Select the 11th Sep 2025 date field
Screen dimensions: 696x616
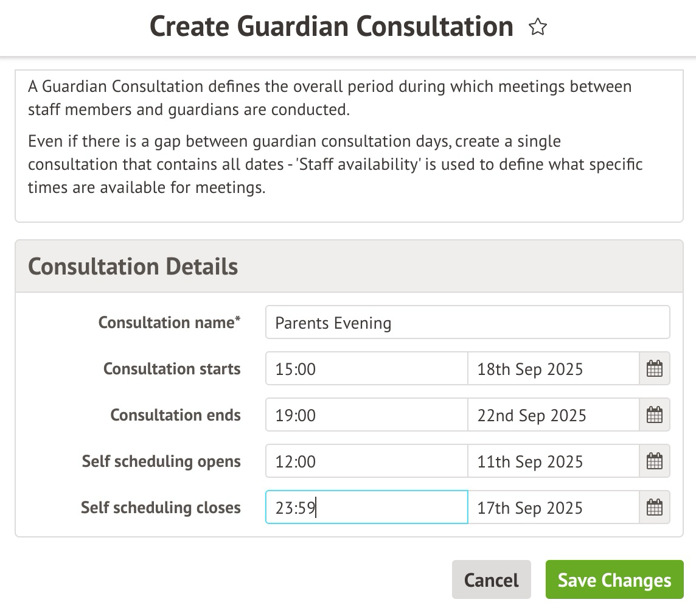(553, 461)
